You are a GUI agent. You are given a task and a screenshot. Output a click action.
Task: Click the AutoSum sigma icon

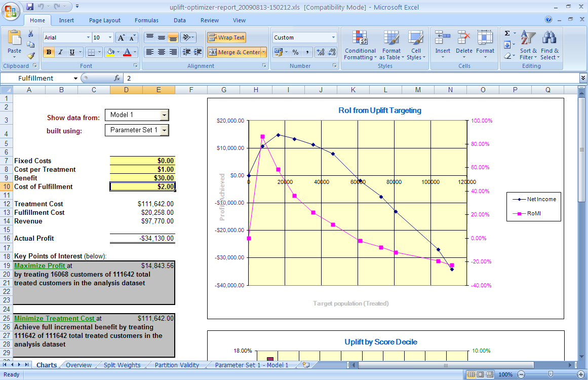pyautogui.click(x=507, y=33)
